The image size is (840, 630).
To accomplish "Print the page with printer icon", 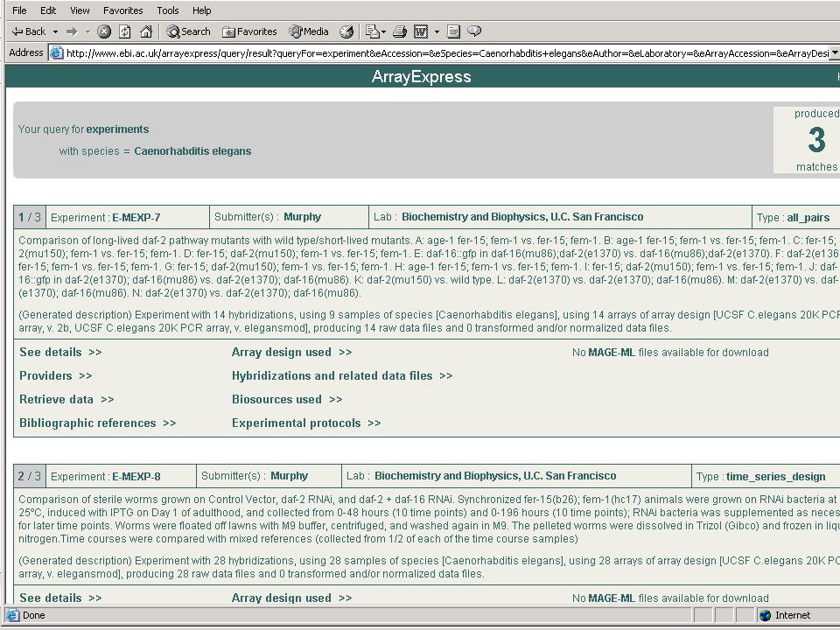I will (x=400, y=31).
